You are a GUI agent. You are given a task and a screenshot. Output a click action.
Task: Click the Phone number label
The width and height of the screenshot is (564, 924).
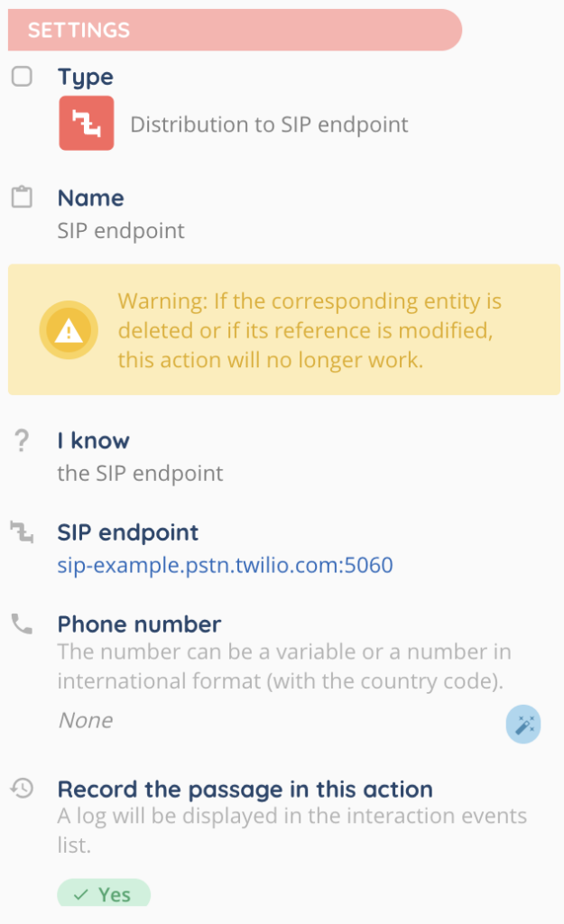[x=139, y=624]
